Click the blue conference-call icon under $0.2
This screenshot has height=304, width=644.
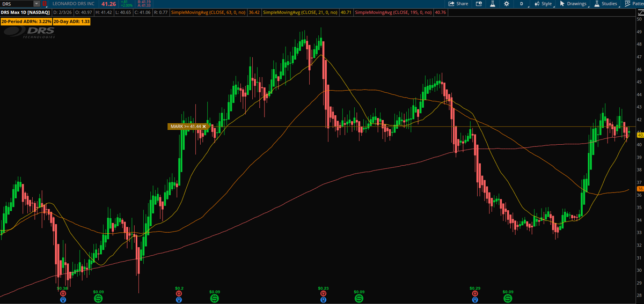[x=179, y=300]
